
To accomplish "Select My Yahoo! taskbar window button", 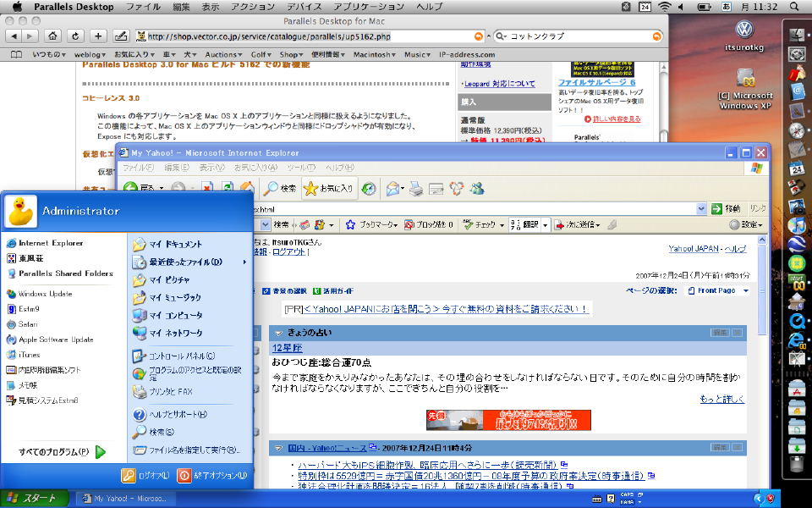I will [125, 499].
